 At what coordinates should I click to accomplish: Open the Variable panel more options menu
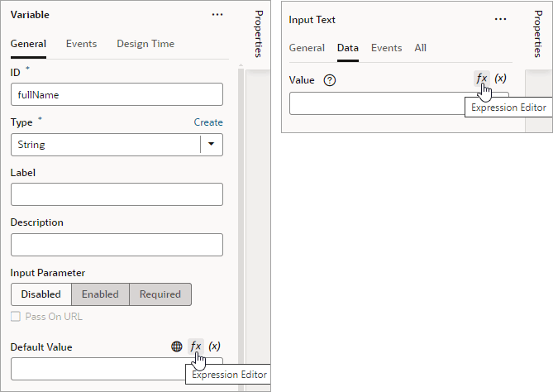pyautogui.click(x=217, y=15)
